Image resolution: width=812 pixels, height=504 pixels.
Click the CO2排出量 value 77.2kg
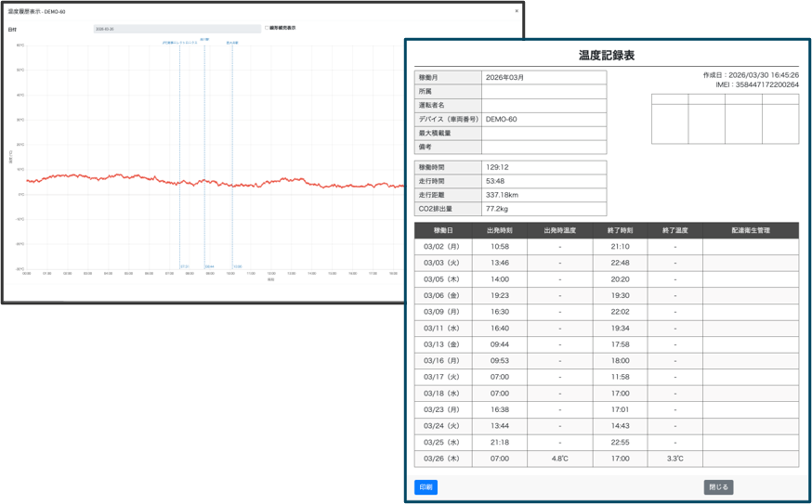[x=544, y=209]
